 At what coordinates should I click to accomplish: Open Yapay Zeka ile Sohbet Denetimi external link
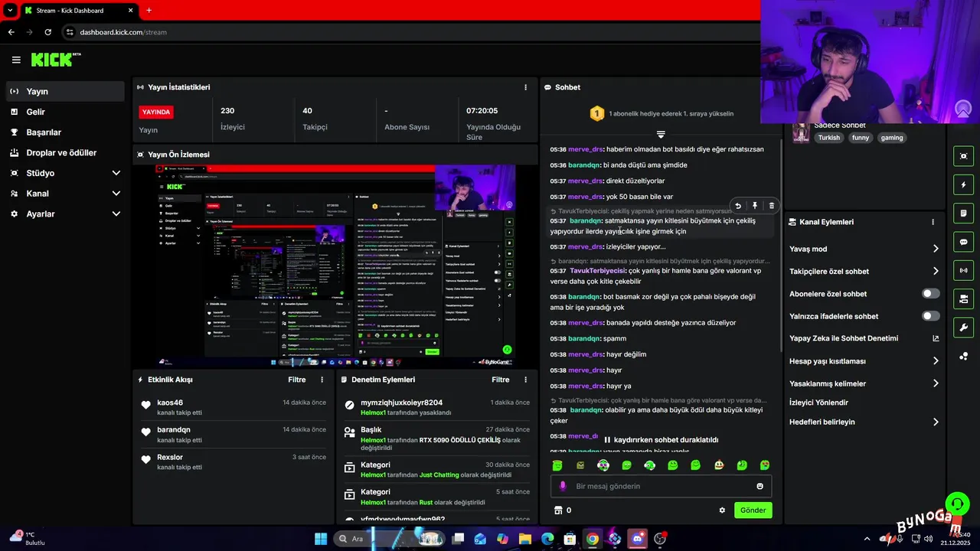tap(936, 338)
